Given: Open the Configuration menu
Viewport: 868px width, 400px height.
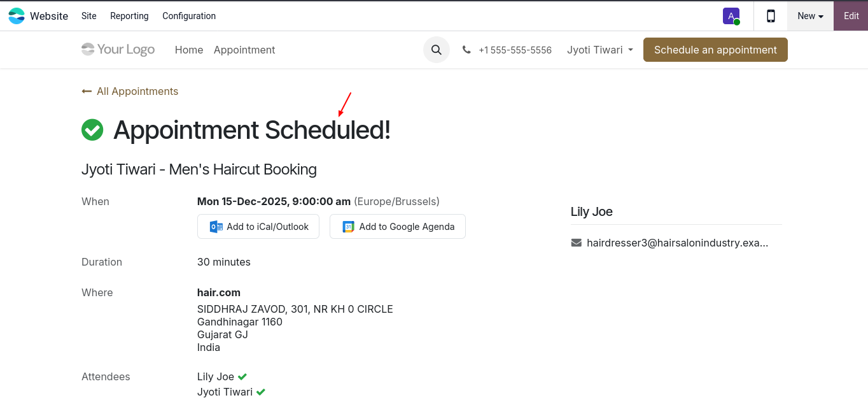Looking at the screenshot, I should pyautogui.click(x=189, y=16).
